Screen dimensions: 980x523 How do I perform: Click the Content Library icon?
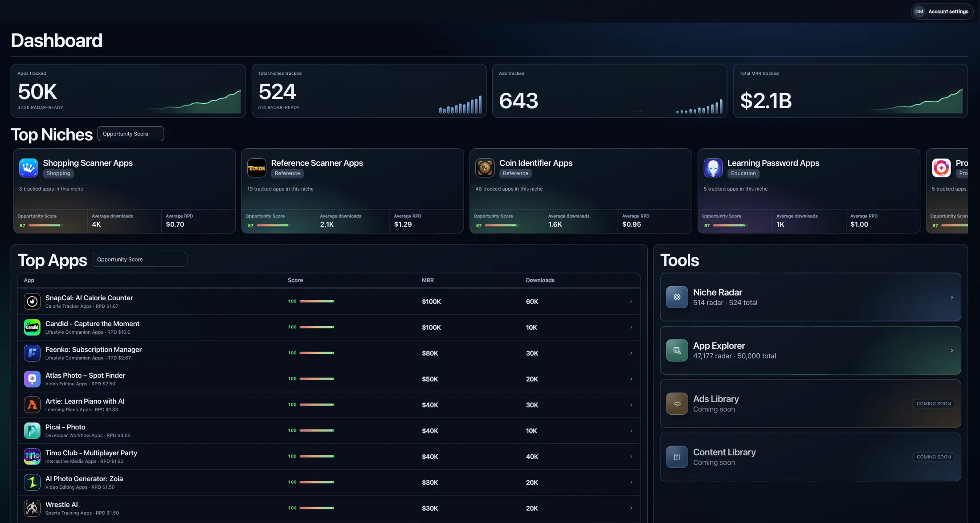[677, 457]
